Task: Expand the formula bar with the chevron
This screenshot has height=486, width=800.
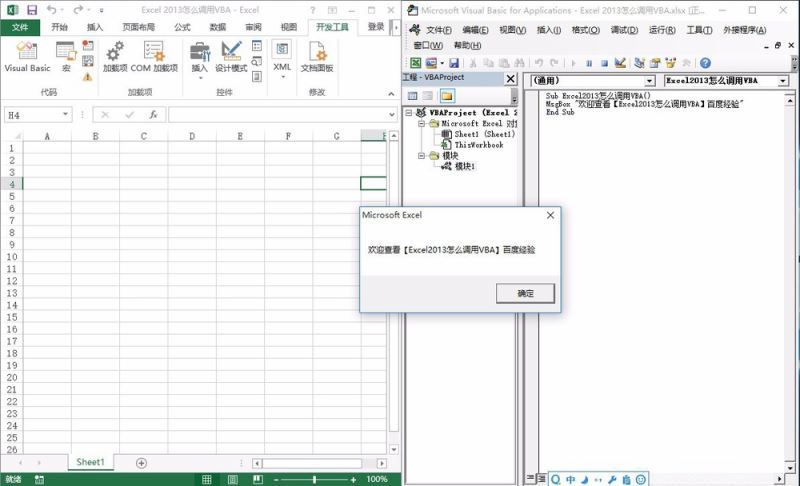Action: click(x=392, y=115)
